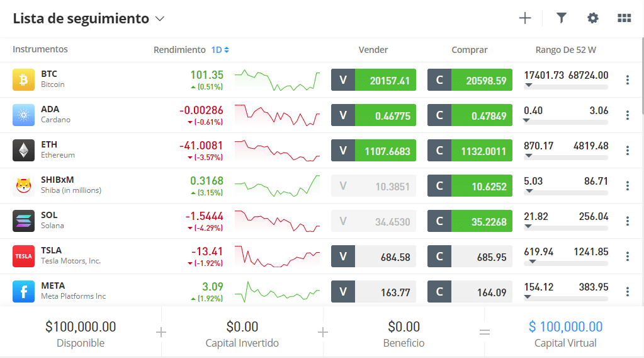Open the filter funnel icon

pyautogui.click(x=562, y=18)
